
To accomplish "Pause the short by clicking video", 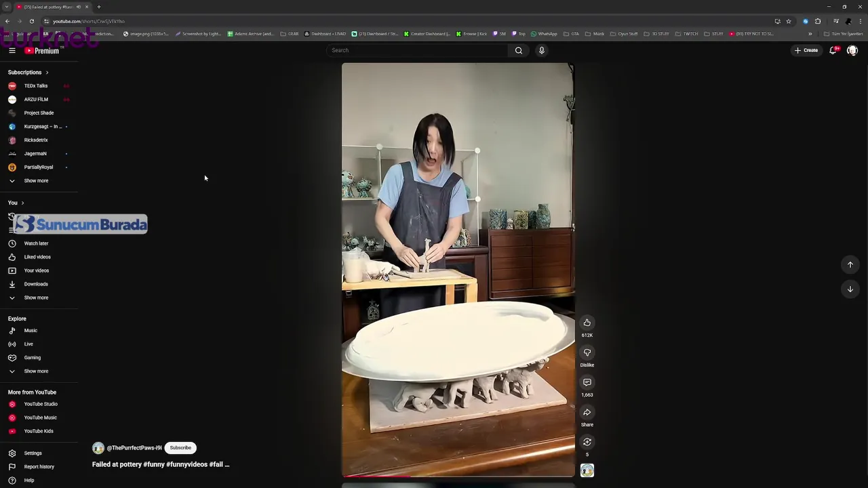I will pos(458,270).
